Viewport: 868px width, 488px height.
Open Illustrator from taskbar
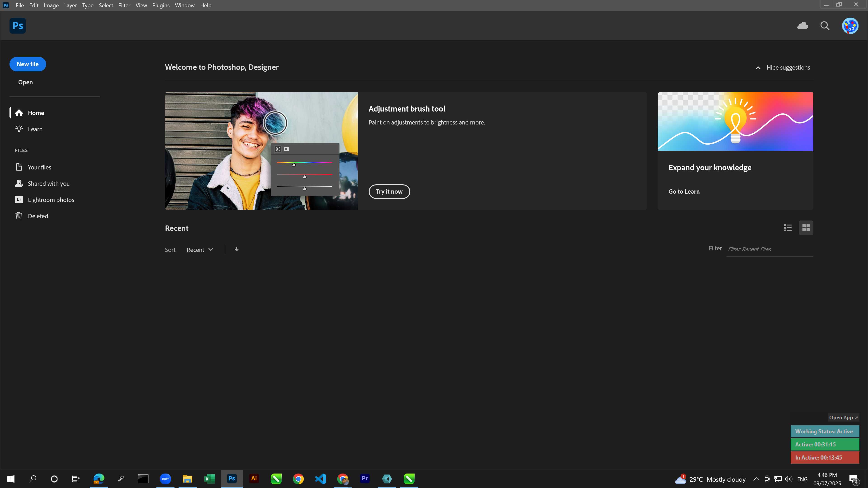tap(254, 479)
